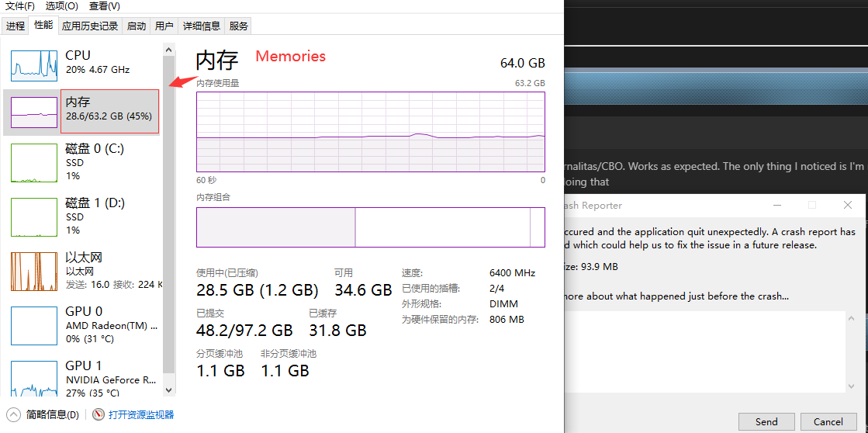Screen dimensions: 868x433
Task: Select the 内存 memory graph thumbnail
Action: (x=34, y=113)
